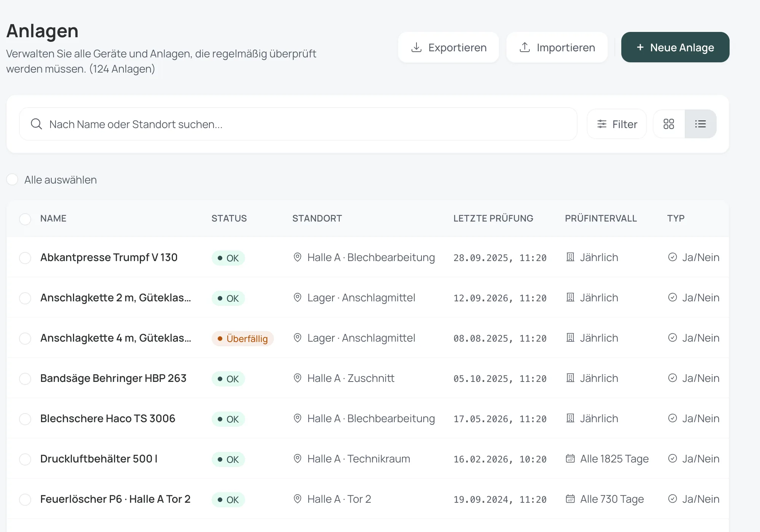Screen dimensions: 760x532
Task: Select the Anschlagkette 4 m row checkbox
Action: [25, 338]
